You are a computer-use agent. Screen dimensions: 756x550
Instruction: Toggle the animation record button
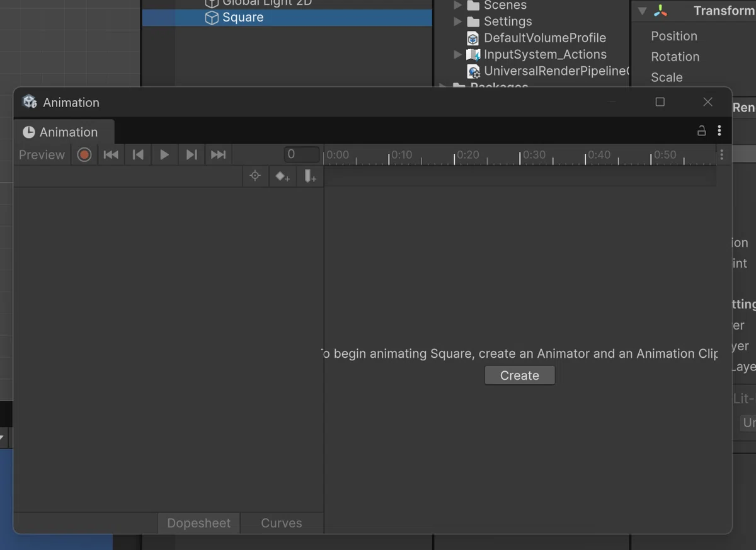click(84, 154)
